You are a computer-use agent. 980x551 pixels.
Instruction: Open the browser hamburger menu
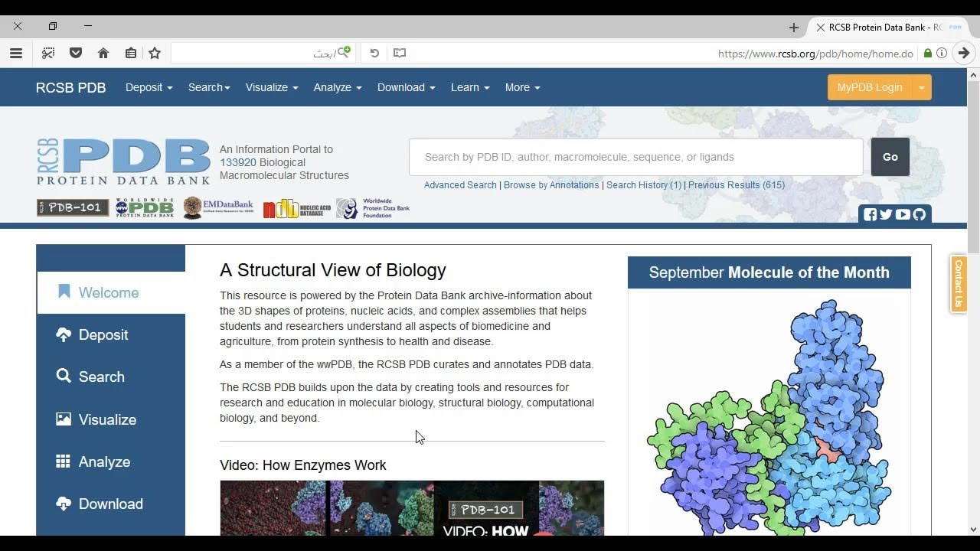16,53
